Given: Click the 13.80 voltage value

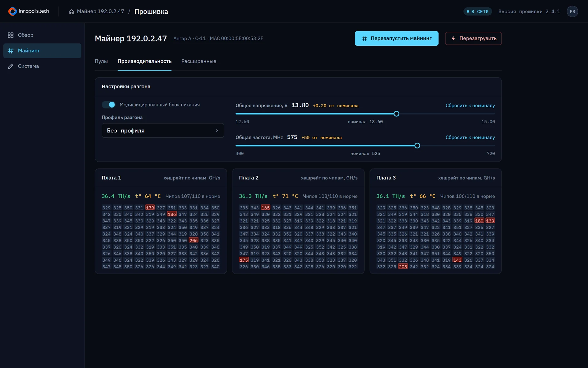Looking at the screenshot, I should click(300, 105).
